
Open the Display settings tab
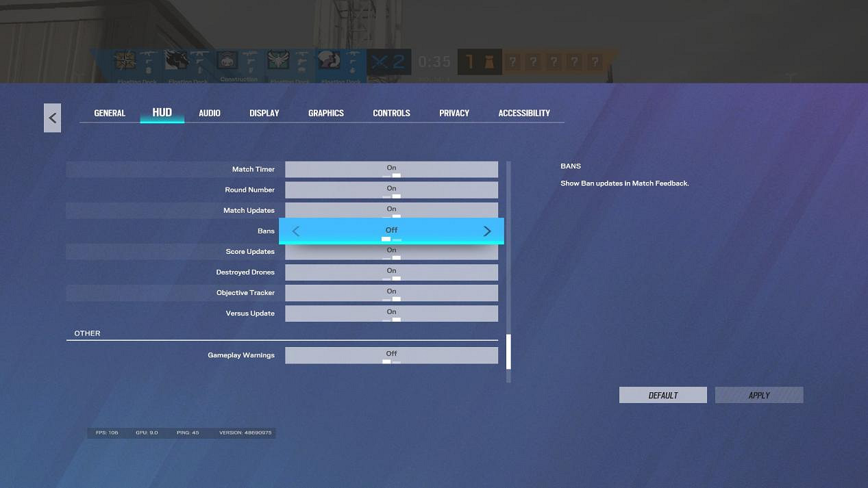tap(264, 113)
